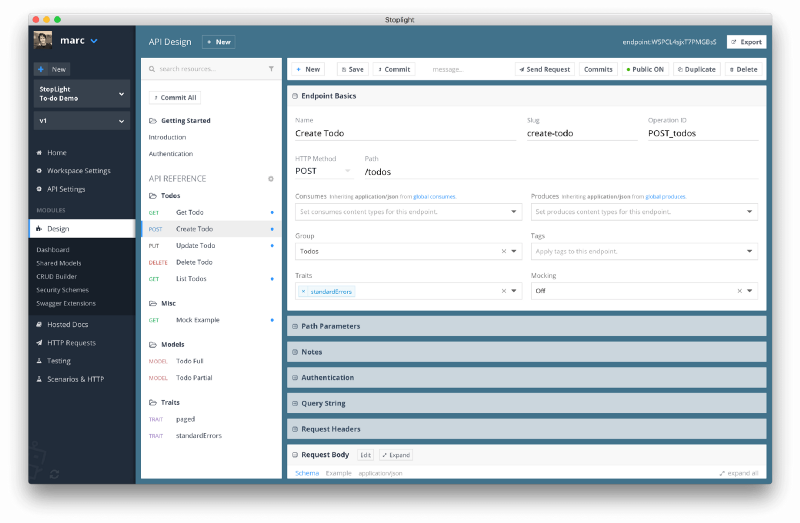Remove the standardErrors trait tag
Image resolution: width=800 pixels, height=523 pixels.
coord(304,291)
